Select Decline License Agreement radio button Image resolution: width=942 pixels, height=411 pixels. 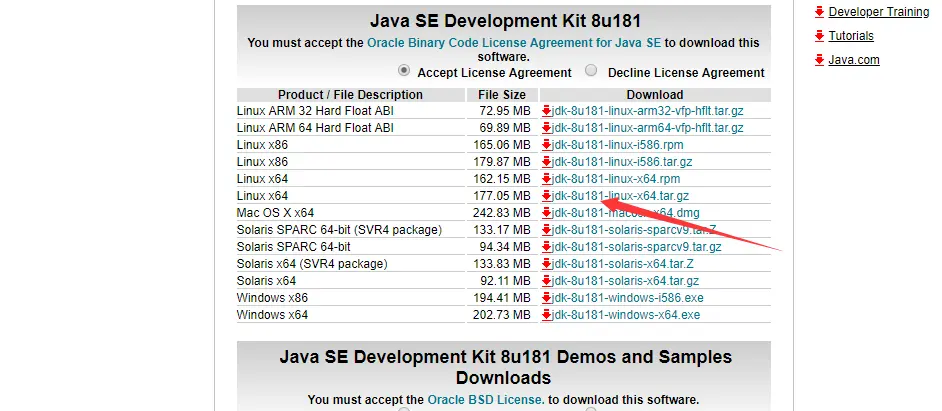tap(592, 70)
